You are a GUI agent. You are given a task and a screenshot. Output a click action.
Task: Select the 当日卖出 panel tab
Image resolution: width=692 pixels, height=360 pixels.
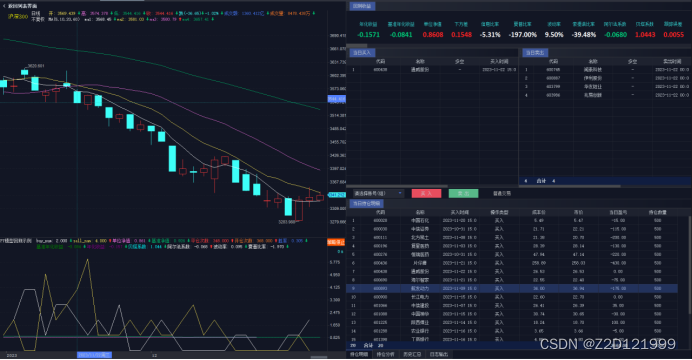535,52
